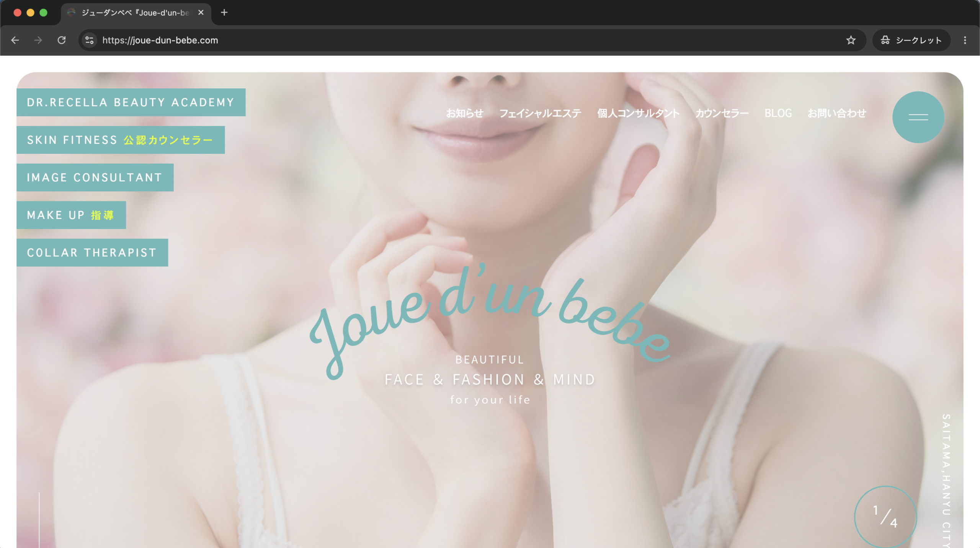Click SKIN FITNESS 公認カウンセラー label
Screen dimensions: 980x548
(121, 140)
